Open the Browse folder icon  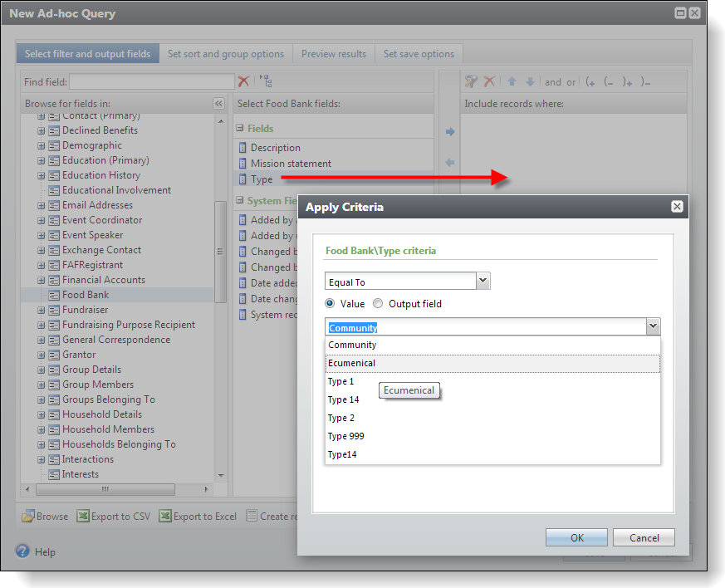pyautogui.click(x=28, y=516)
